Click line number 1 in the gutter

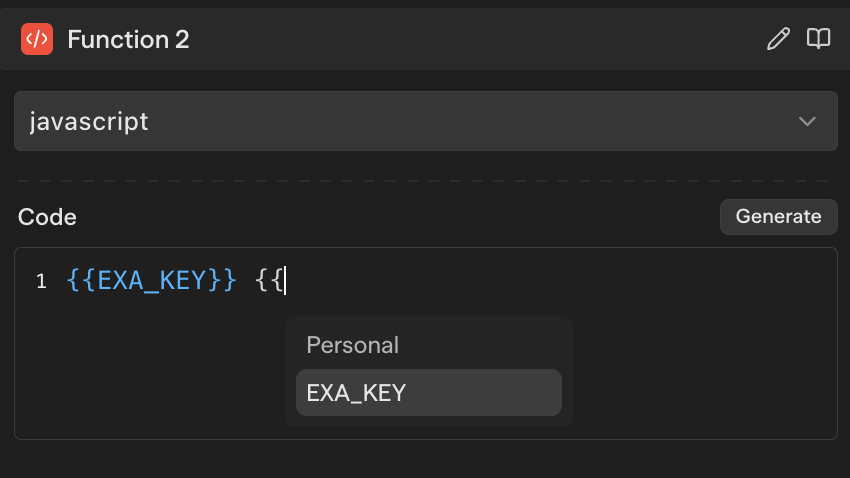point(41,281)
